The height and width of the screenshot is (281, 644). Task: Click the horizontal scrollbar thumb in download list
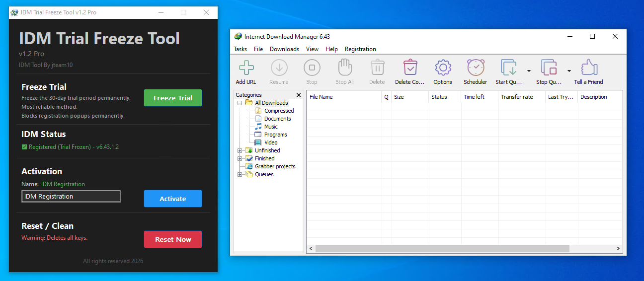[442, 248]
